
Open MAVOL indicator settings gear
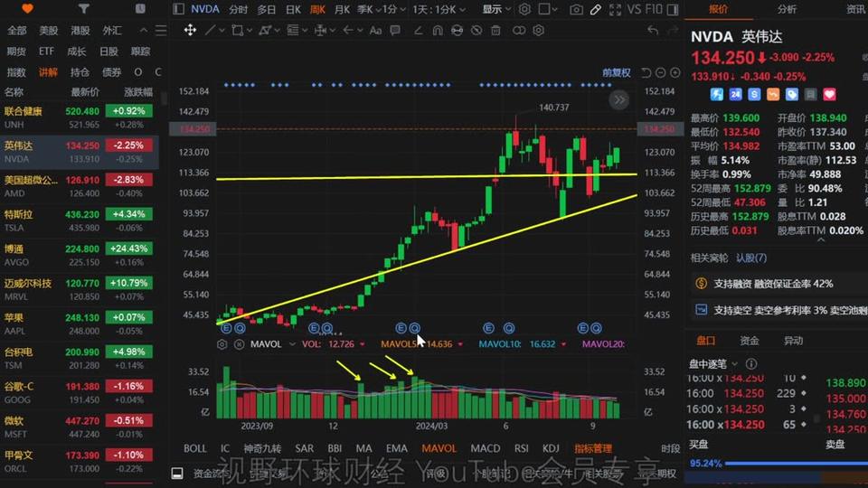(222, 344)
